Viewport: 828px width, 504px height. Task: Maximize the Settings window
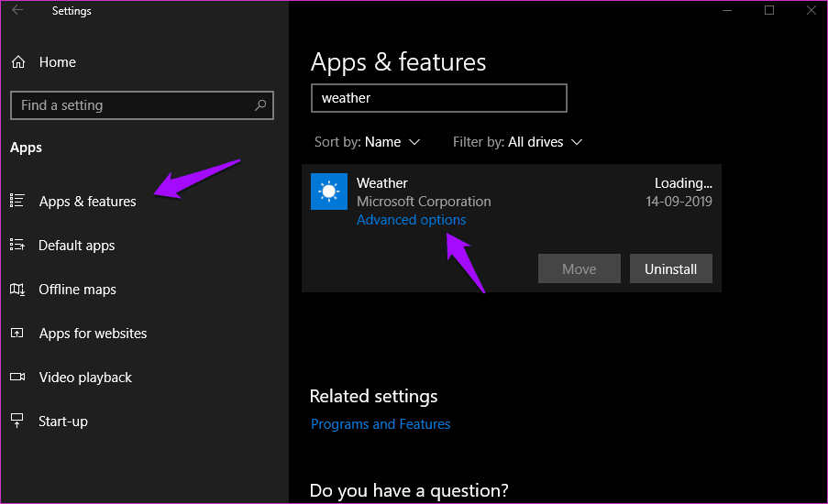[x=769, y=11]
